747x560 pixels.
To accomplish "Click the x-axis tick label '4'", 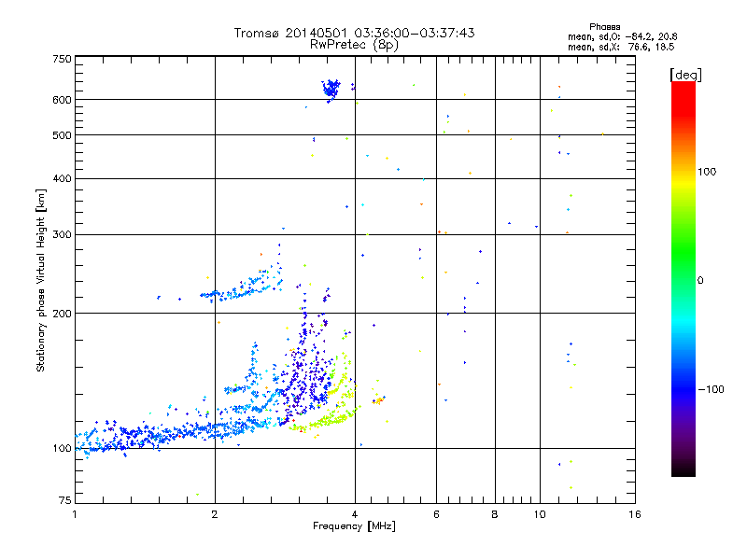I will pos(355,514).
